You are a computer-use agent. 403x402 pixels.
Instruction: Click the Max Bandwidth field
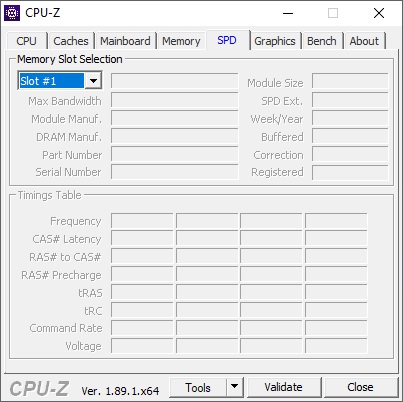(x=175, y=101)
